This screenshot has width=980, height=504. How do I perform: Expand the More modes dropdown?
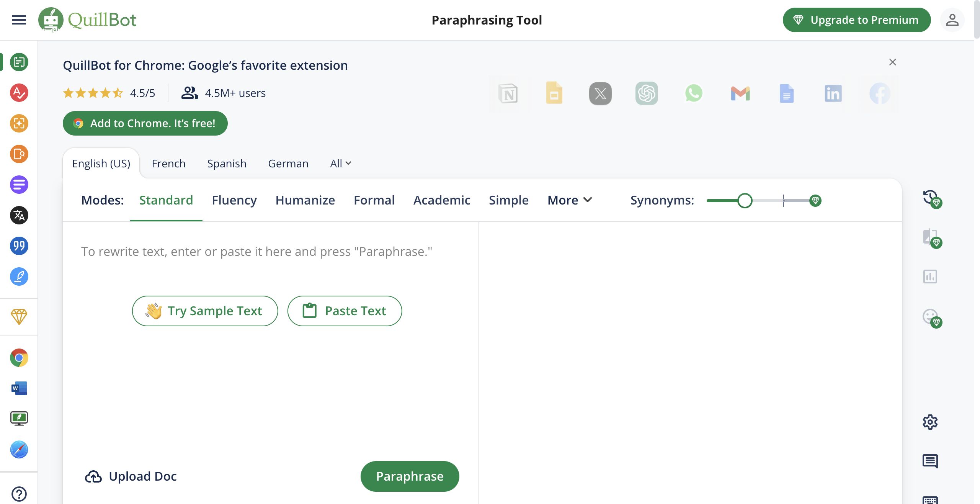coord(570,200)
